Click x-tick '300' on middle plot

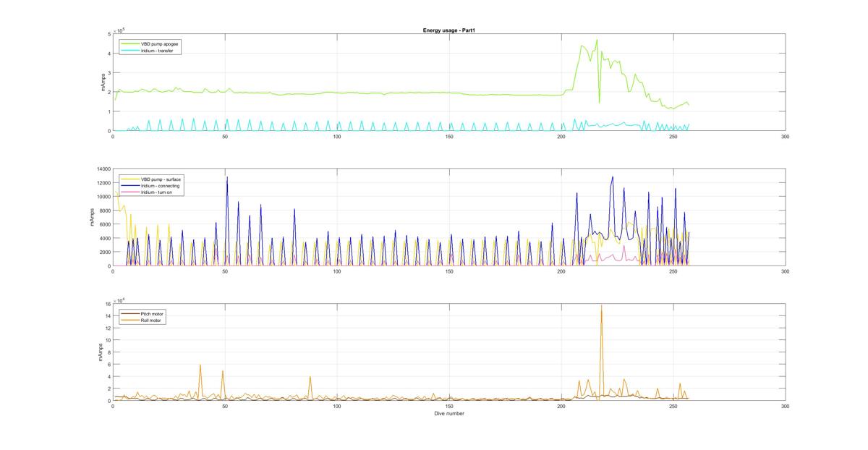(x=786, y=271)
